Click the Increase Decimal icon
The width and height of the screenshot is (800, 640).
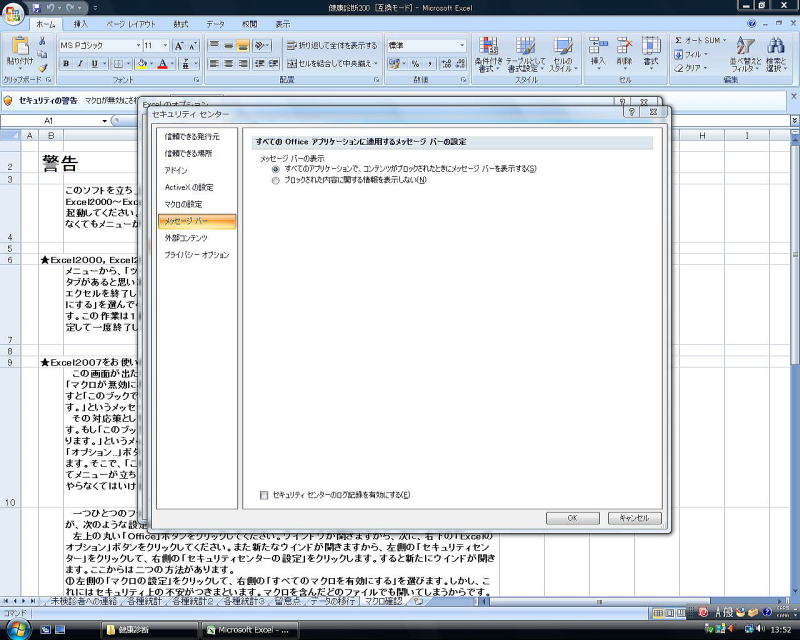[446, 64]
